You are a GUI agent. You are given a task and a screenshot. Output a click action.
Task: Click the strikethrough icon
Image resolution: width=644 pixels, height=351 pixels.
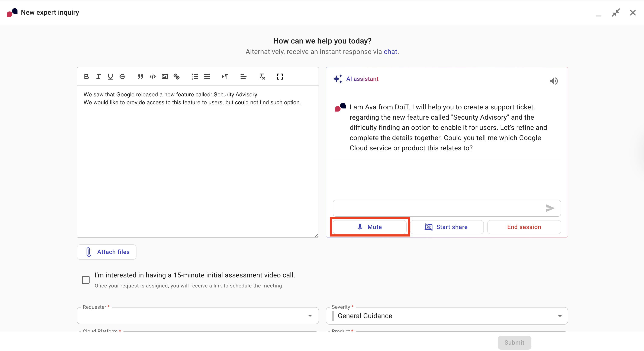122,77
